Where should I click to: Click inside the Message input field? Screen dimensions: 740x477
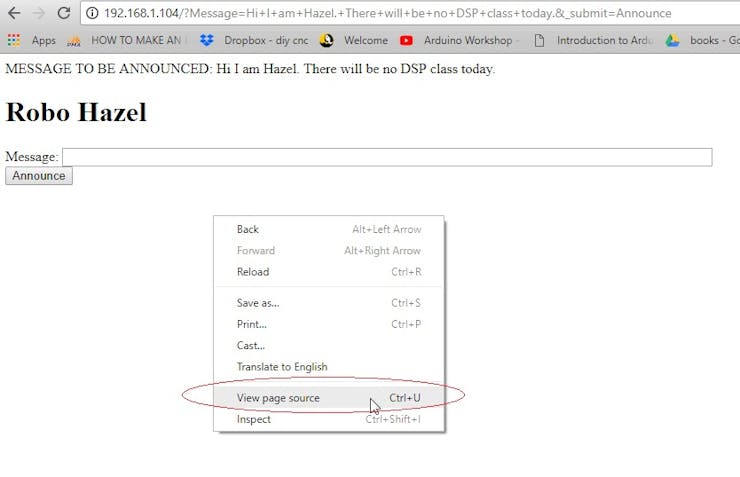click(x=387, y=157)
